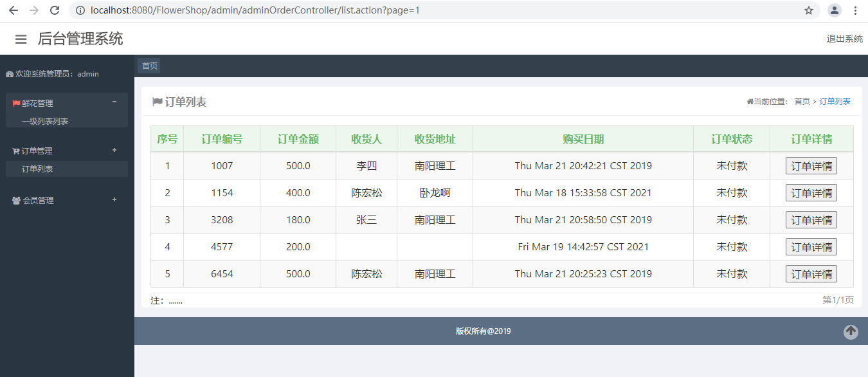Click order number cell 3208
868x377 pixels.
[222, 220]
